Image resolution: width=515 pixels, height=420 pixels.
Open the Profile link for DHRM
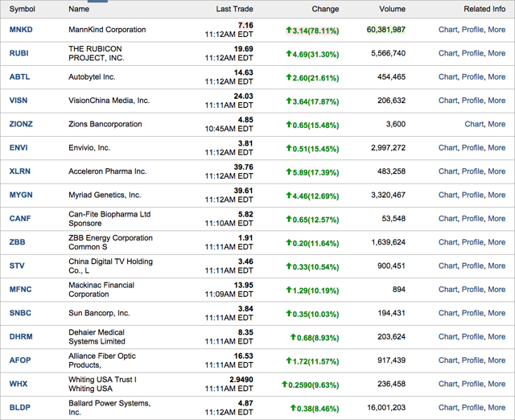[x=472, y=337]
